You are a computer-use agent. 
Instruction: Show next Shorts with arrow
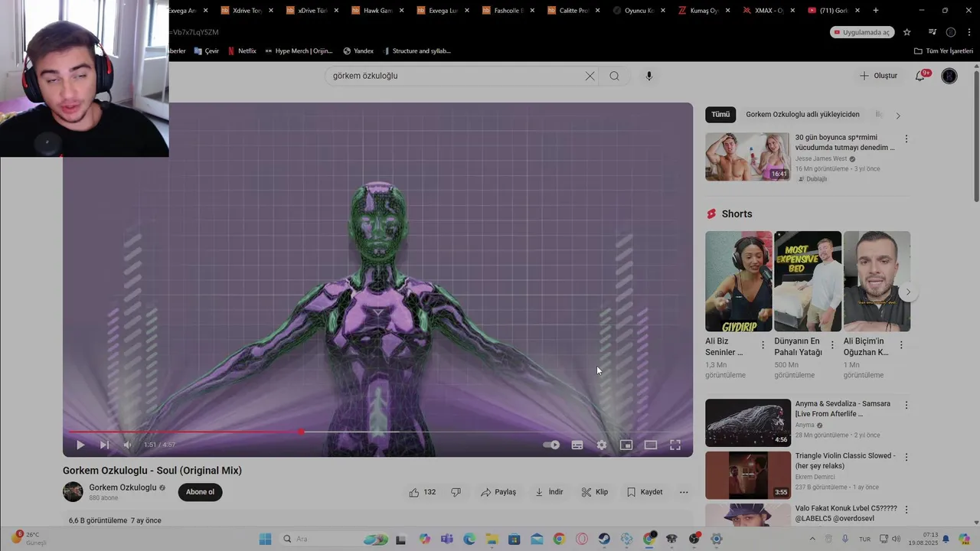(x=908, y=292)
